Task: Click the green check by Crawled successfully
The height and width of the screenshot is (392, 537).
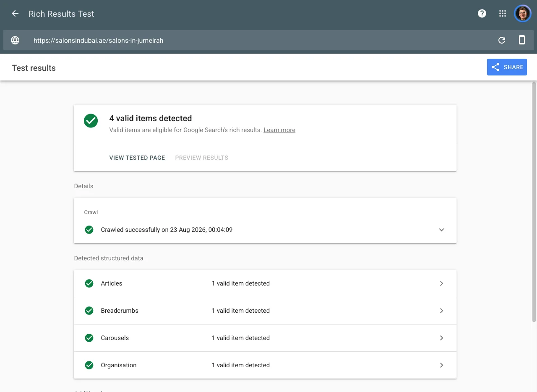Action: coord(89,230)
